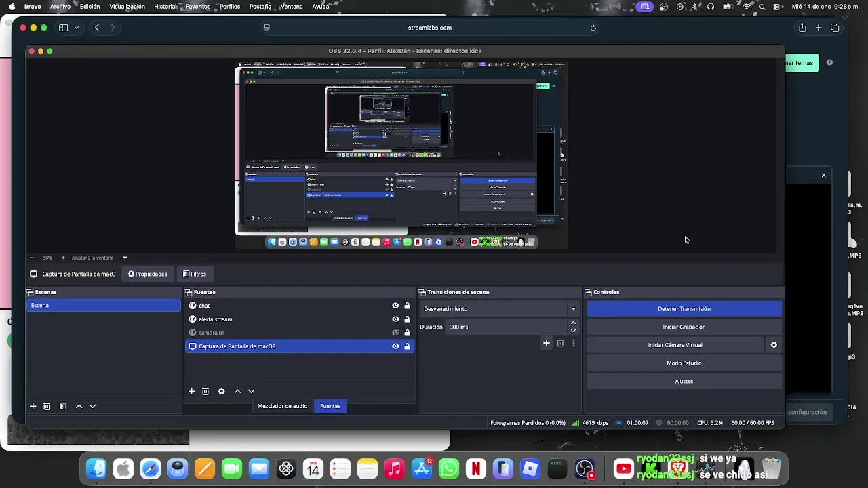Zoom out preview with minus icon
This screenshot has height=488, width=868.
pyautogui.click(x=31, y=258)
